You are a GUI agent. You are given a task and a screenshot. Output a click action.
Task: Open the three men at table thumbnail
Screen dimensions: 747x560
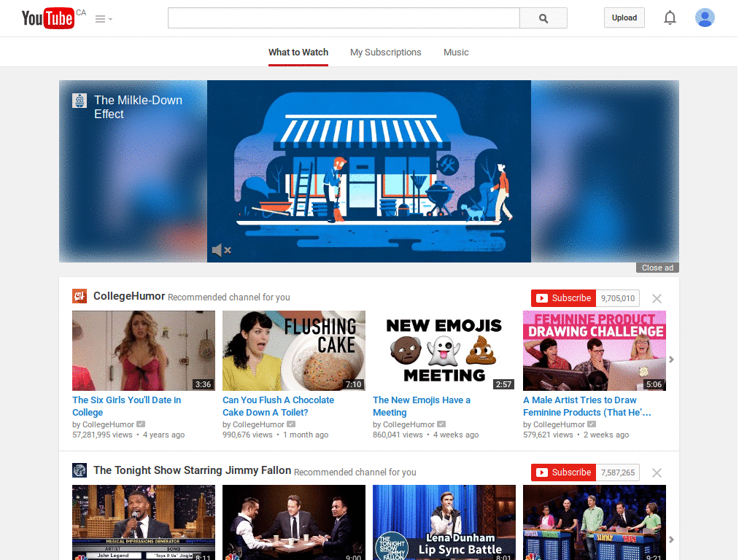click(x=294, y=522)
